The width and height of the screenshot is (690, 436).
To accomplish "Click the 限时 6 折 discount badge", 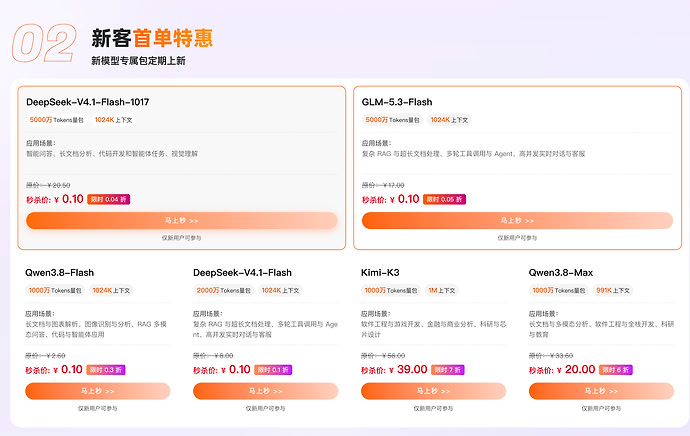I will click(616, 370).
